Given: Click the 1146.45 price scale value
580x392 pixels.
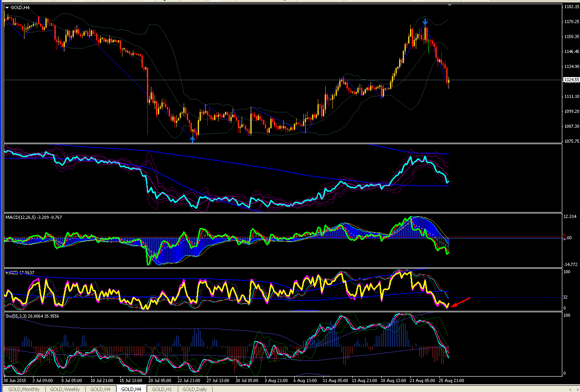Looking at the screenshot, I should click(571, 52).
